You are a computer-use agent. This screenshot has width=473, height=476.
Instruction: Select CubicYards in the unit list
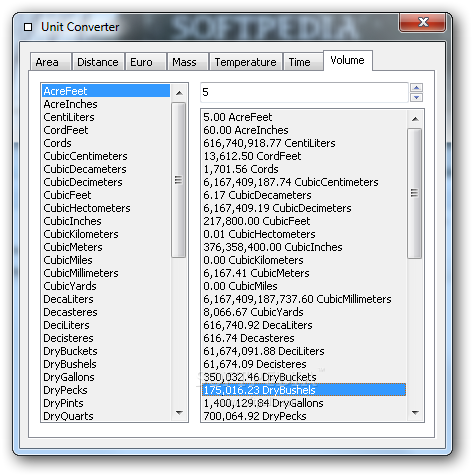click(x=106, y=286)
